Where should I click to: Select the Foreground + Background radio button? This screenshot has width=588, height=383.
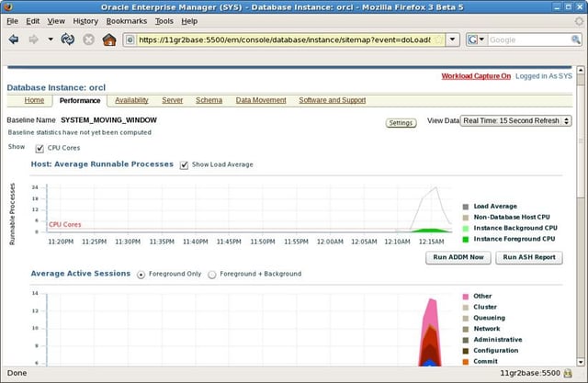[212, 275]
